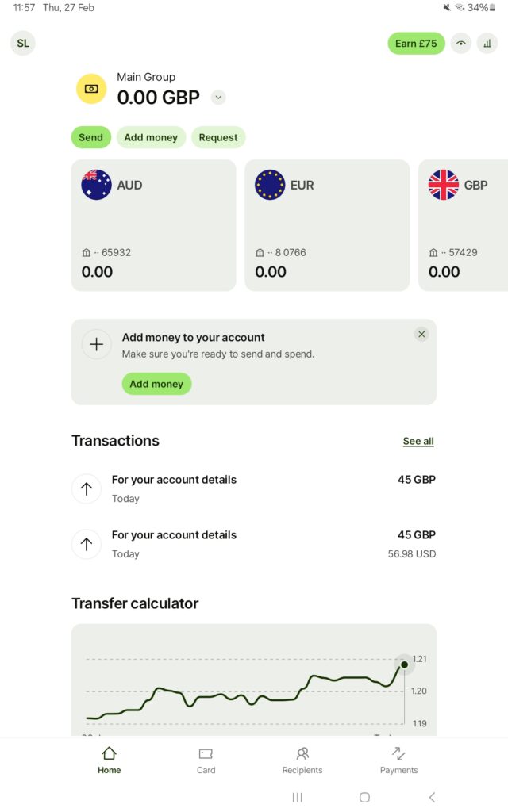Tap the yellow Main Group money icon
Image resolution: width=508 pixels, height=812 pixels.
click(x=91, y=89)
